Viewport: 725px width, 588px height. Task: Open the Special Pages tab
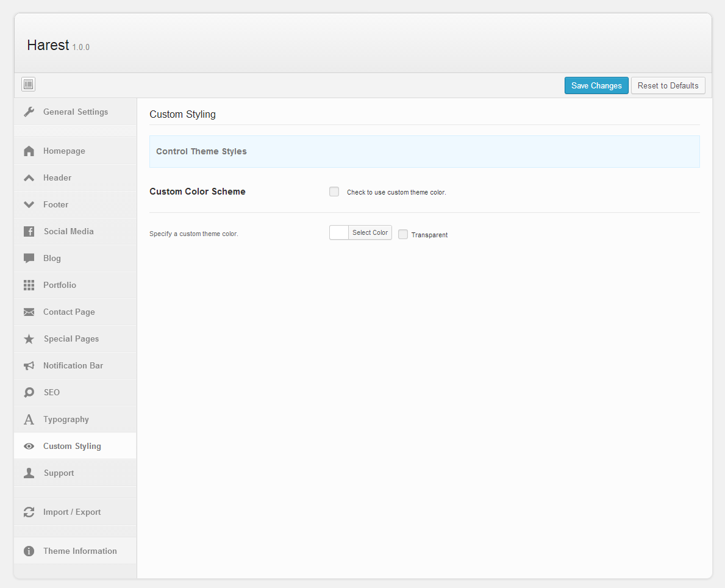click(x=71, y=339)
